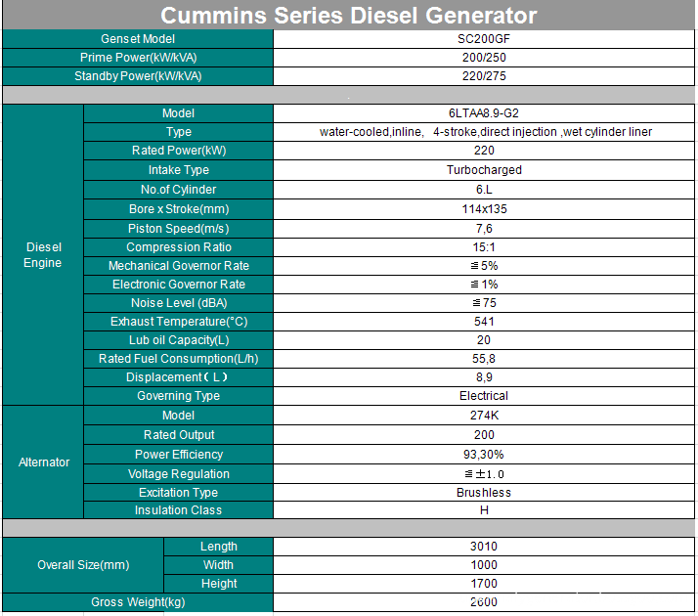Click the 'Length' label under Overall Size

pos(219,547)
